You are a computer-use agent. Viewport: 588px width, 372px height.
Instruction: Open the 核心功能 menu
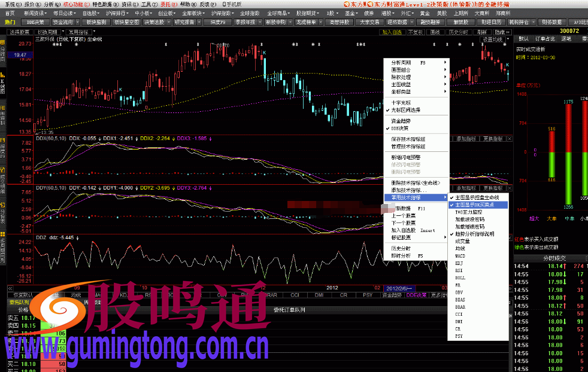[76, 4]
